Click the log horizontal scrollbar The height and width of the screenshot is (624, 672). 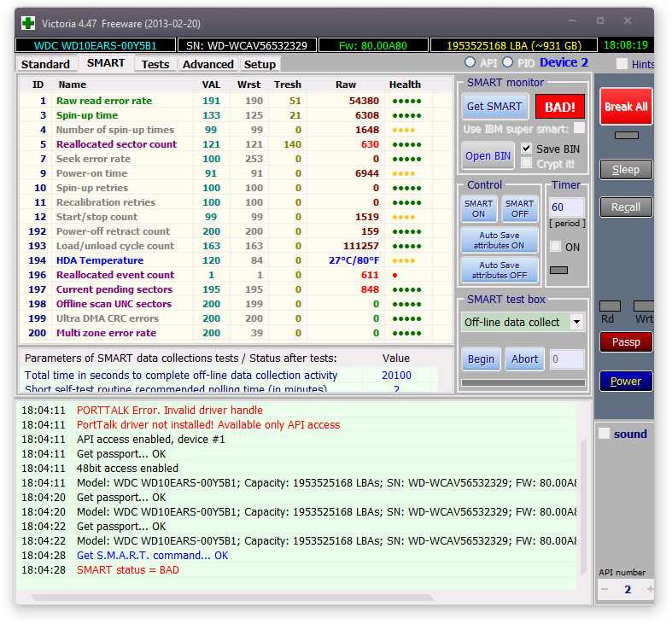(x=232, y=597)
